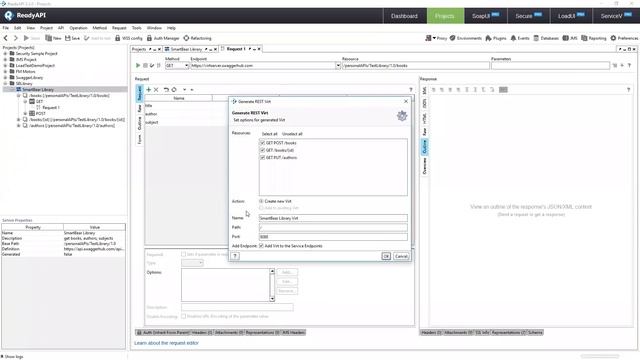Expand the POST method tree node
Viewport: 640px width, 360px height.
click(x=25, y=113)
